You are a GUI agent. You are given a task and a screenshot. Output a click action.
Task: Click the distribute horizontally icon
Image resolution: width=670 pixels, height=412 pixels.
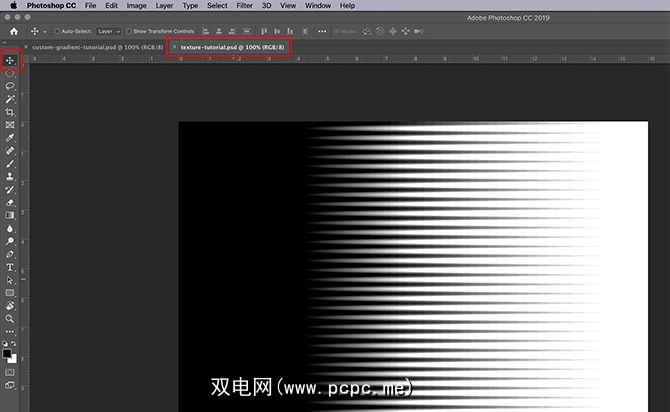click(x=305, y=31)
